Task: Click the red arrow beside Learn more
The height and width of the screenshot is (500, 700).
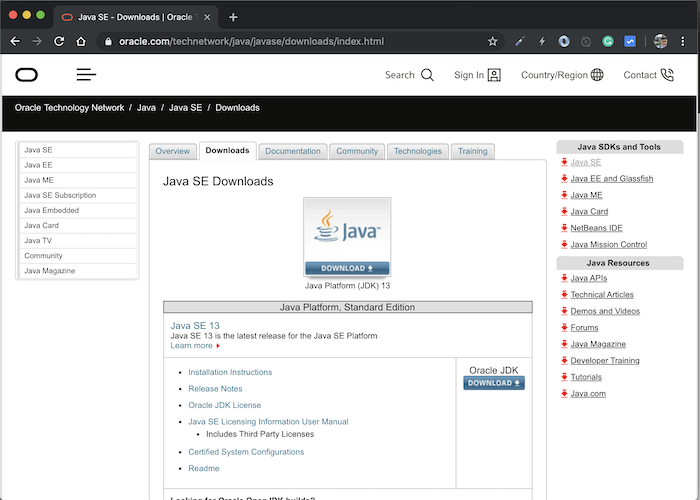Action: 218,346
